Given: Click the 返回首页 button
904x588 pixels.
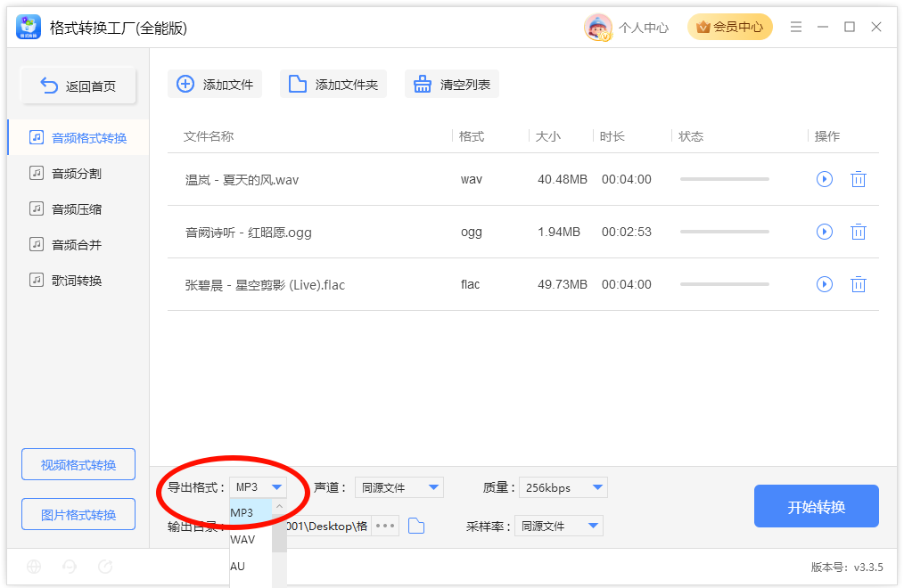Looking at the screenshot, I should tap(78, 86).
